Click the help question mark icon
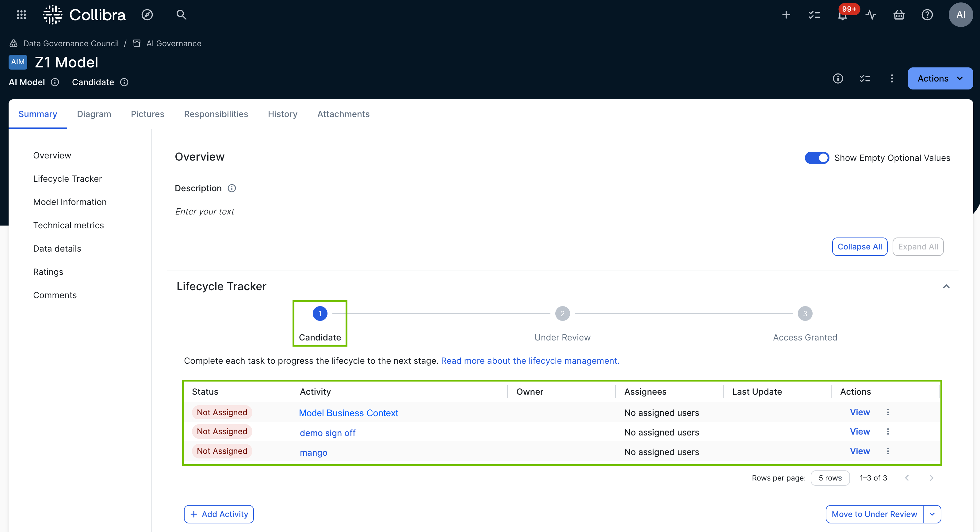The image size is (980, 532). tap(927, 15)
